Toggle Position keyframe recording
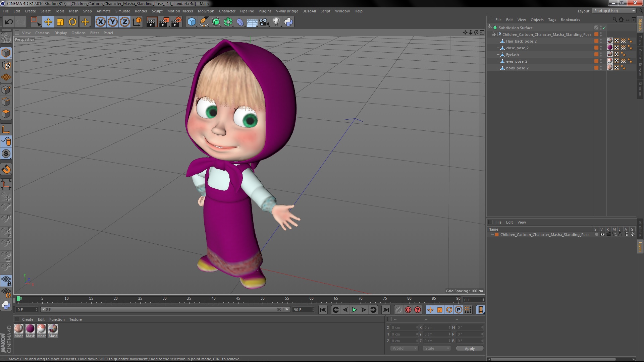The image size is (644, 362). pyautogui.click(x=430, y=310)
